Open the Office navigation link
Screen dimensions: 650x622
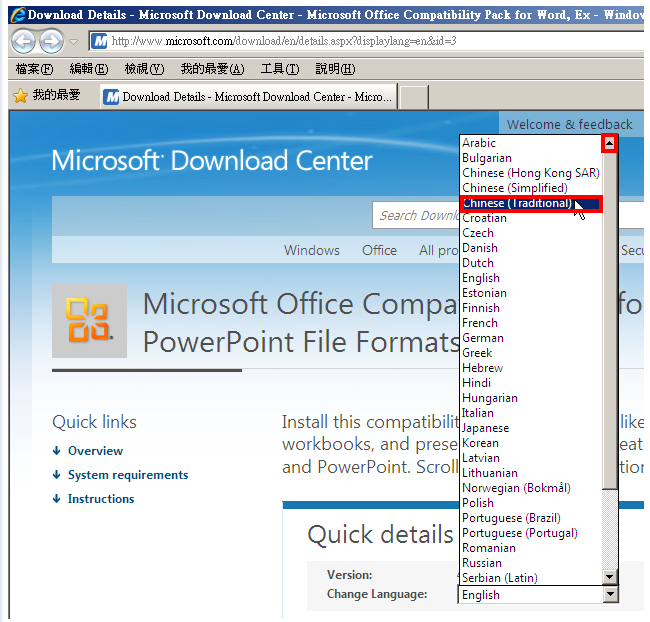tap(379, 250)
